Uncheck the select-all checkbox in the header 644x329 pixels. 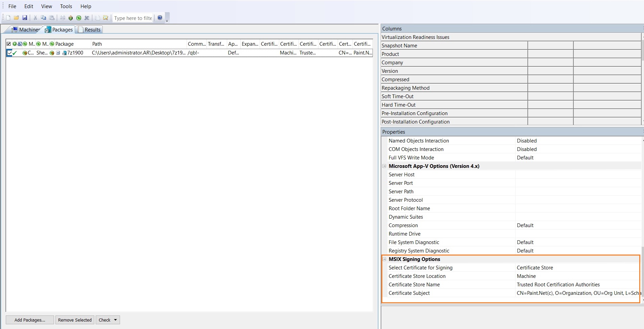[x=8, y=44]
